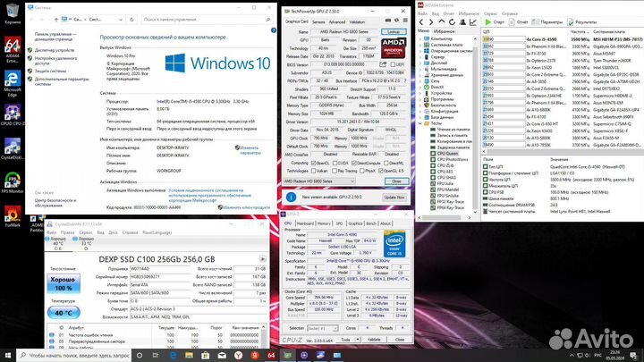This screenshot has height=362, width=644.
Task: Toggle CUDA checkbox in GPU-Z
Action: pyautogui.click(x=335, y=163)
